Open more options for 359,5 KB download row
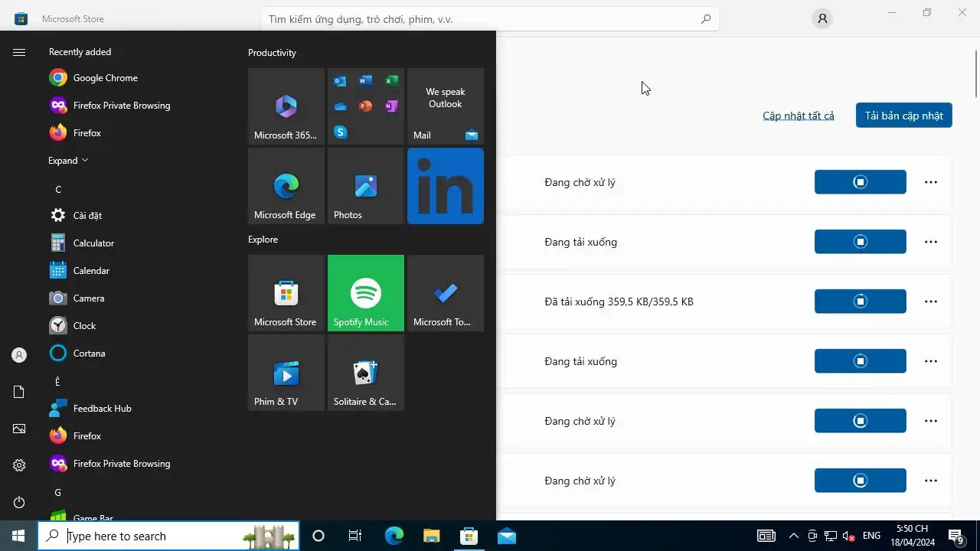980x551 pixels. (x=931, y=302)
